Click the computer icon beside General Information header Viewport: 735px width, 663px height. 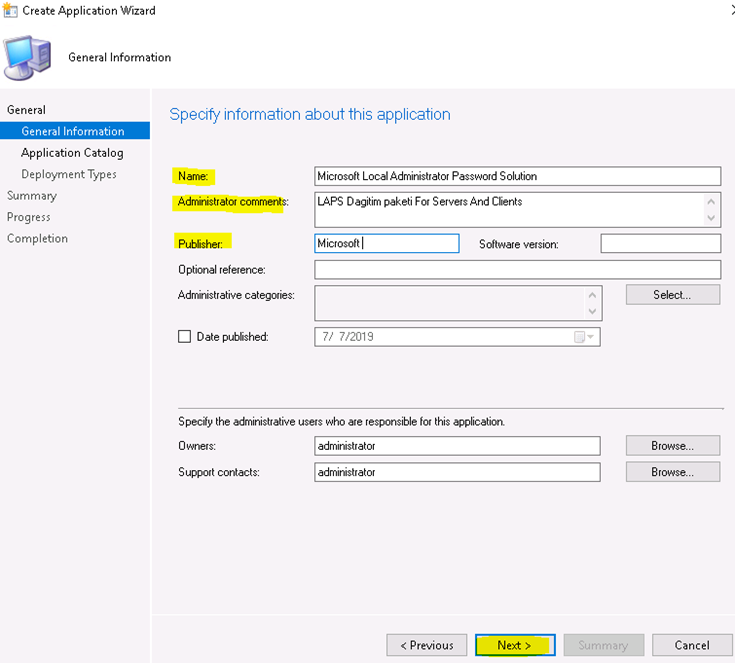tap(27, 58)
